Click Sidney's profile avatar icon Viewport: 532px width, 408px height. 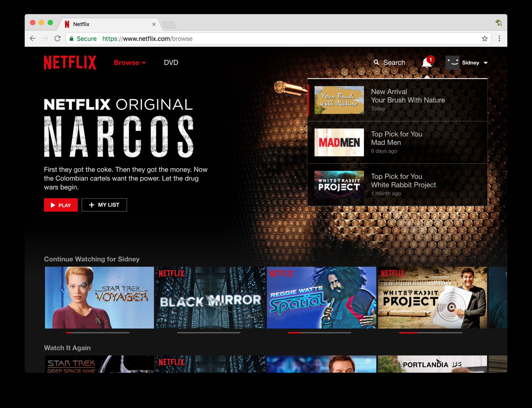tap(453, 63)
